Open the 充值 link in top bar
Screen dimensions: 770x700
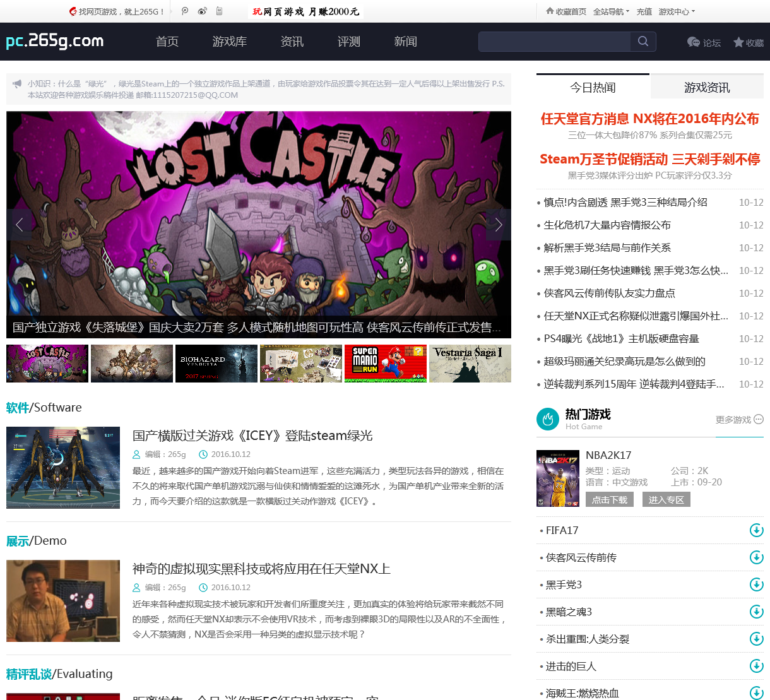pos(644,11)
